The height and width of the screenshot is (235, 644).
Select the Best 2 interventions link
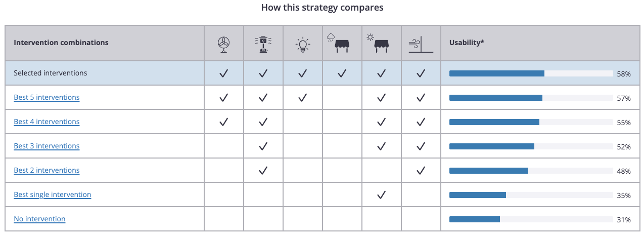tap(47, 170)
